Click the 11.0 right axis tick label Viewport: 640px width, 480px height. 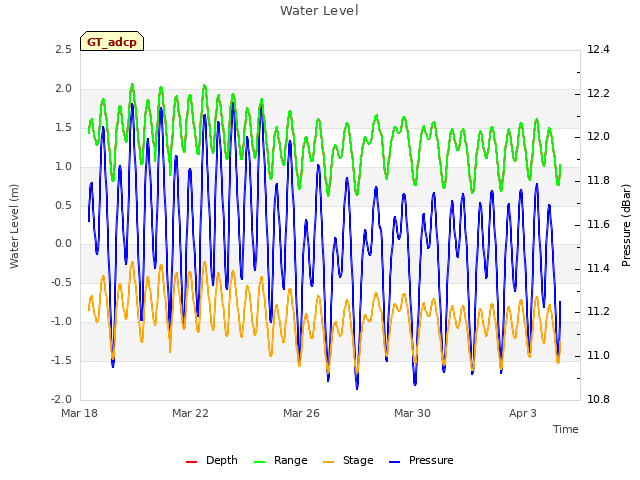click(x=598, y=356)
